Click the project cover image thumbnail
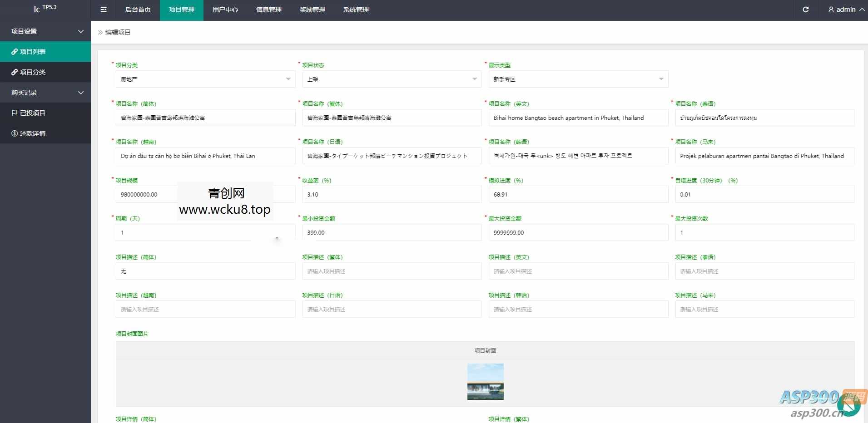868x423 pixels. [485, 382]
